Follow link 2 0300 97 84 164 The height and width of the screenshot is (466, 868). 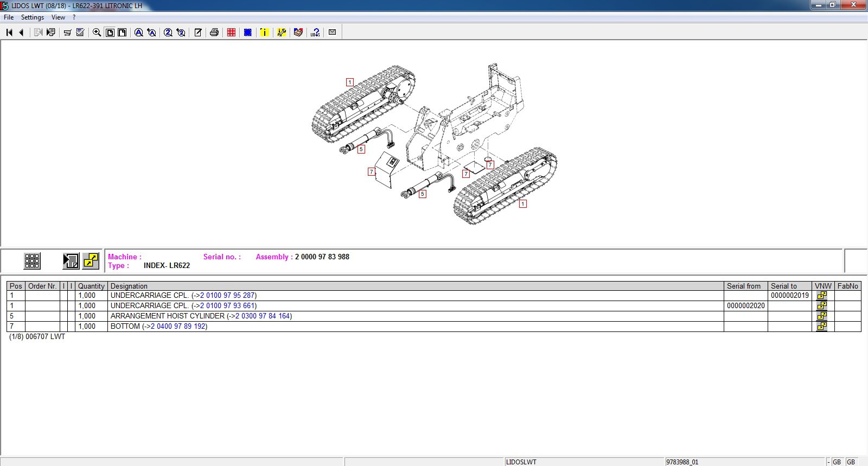(x=263, y=316)
